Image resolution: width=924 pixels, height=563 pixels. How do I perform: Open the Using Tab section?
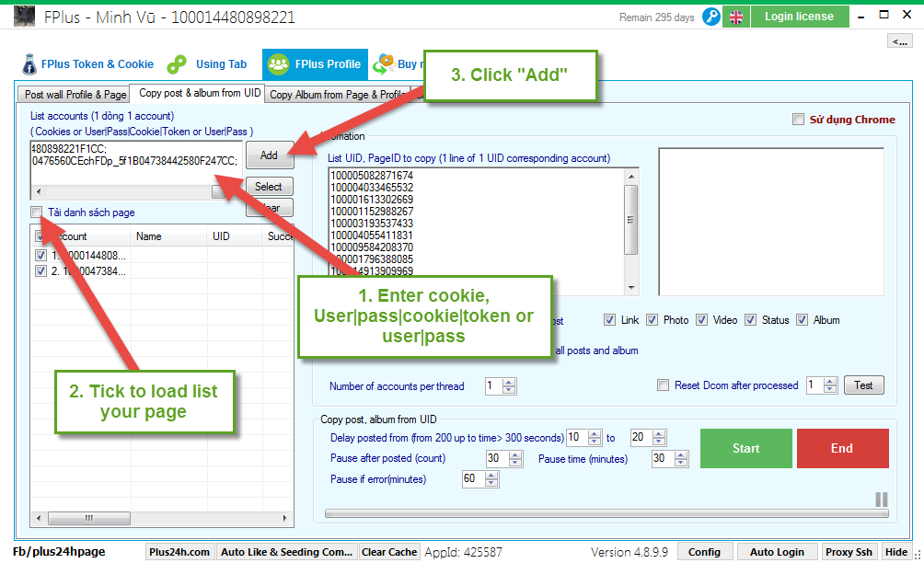tap(207, 64)
